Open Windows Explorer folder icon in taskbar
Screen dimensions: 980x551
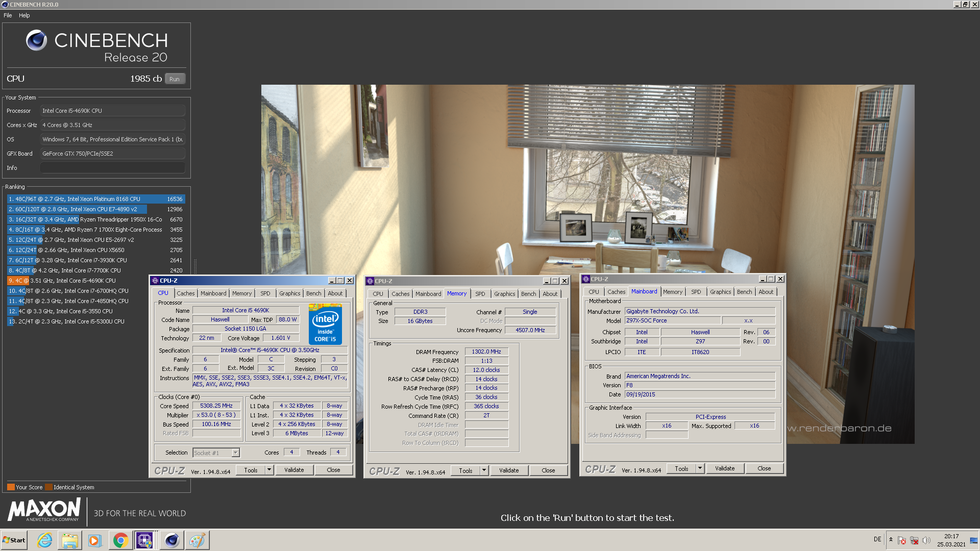tap(70, 540)
